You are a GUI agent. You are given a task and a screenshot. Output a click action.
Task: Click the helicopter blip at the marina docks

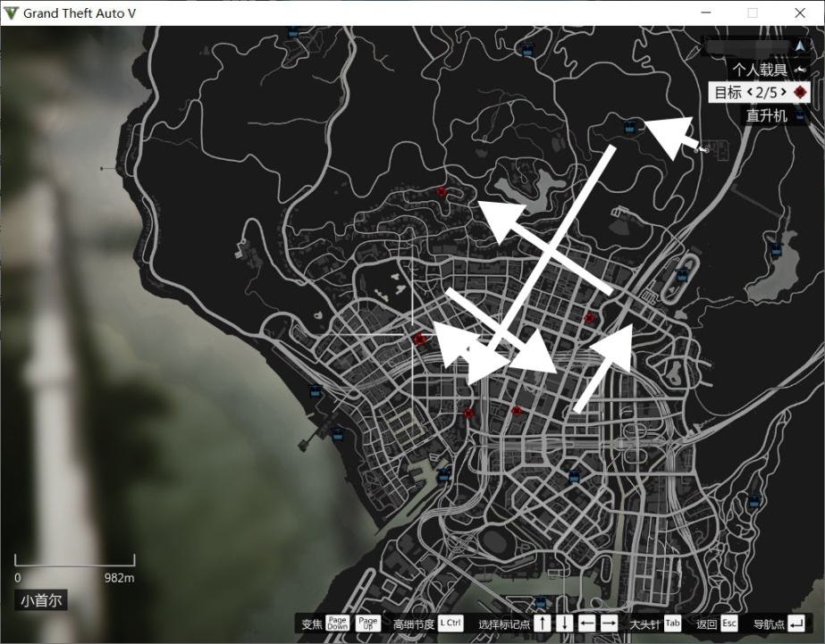(443, 475)
